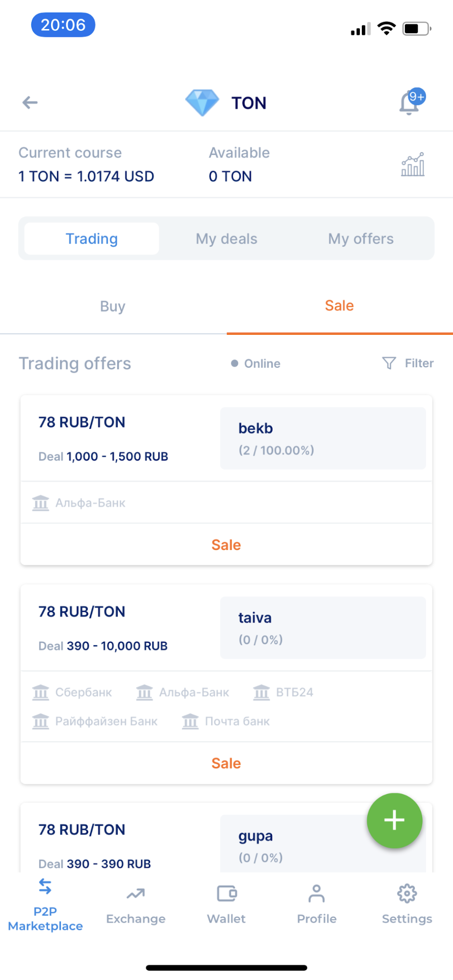Click the 20:06 time pill at the top

(63, 25)
